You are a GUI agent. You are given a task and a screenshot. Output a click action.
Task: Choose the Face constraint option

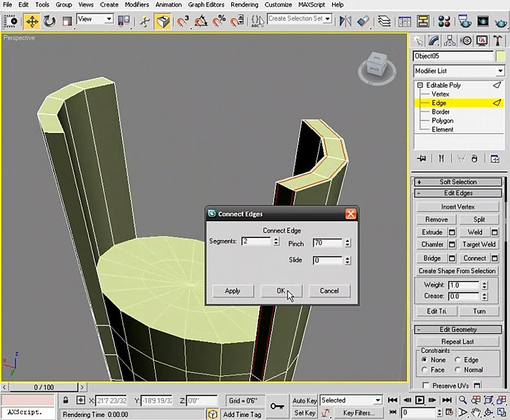[x=424, y=370]
